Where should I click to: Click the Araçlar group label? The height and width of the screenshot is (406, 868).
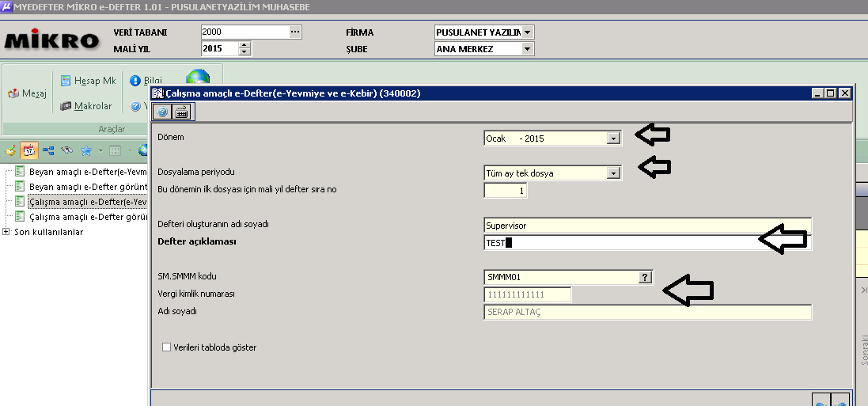(x=112, y=129)
